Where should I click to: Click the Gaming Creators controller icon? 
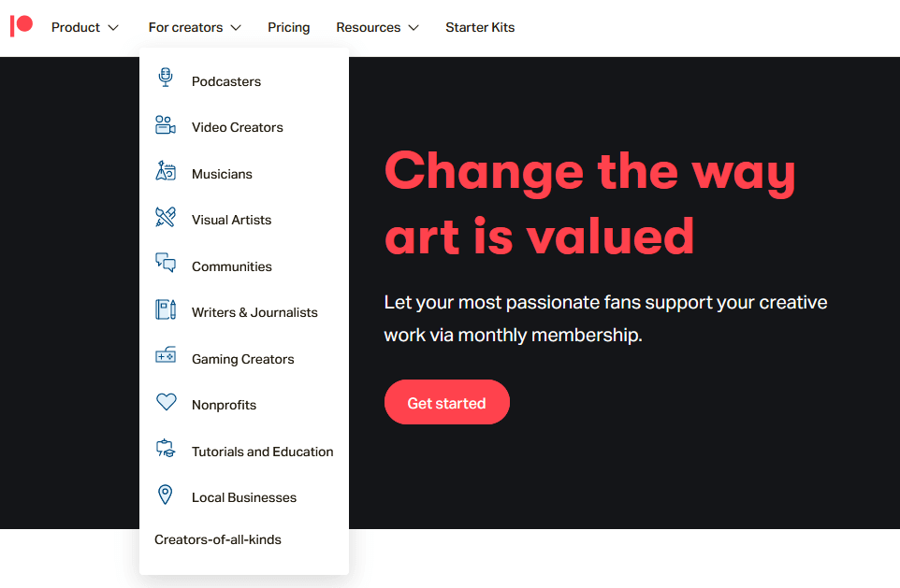tap(166, 356)
